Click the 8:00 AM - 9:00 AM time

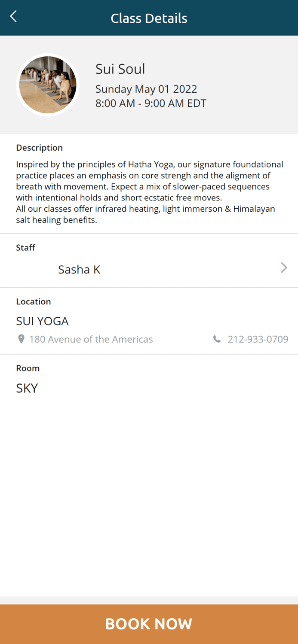pyautogui.click(x=151, y=103)
